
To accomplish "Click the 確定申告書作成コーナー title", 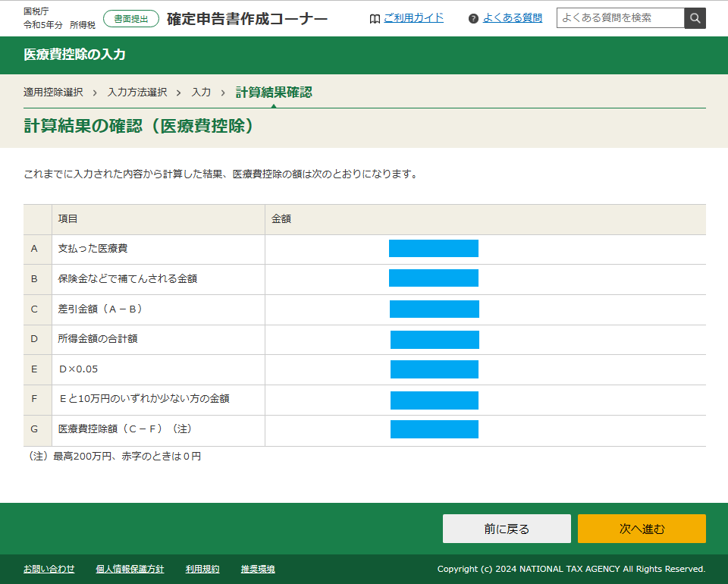I will (247, 18).
